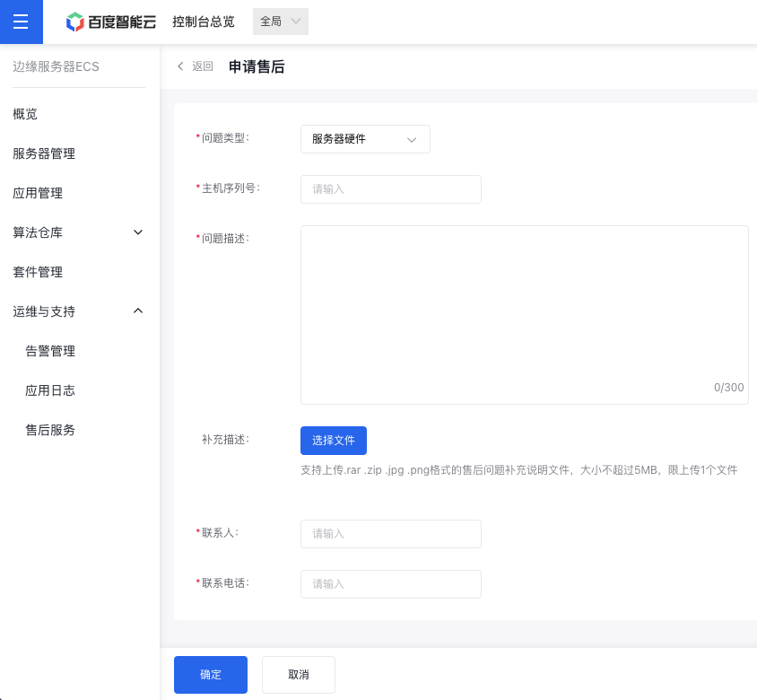Screen dimensions: 757x700
Task: Open 概览 in the sidebar
Action: coord(25,114)
